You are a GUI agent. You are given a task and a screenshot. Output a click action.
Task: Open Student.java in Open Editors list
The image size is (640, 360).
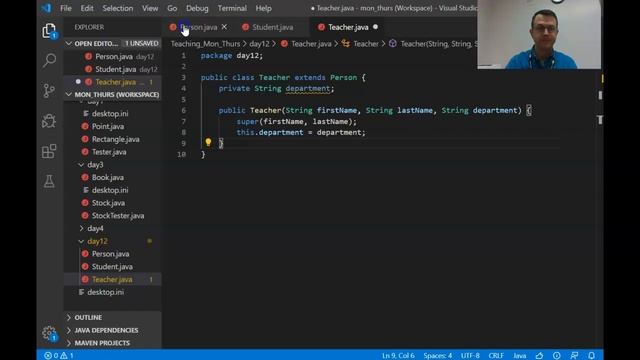tap(116, 69)
